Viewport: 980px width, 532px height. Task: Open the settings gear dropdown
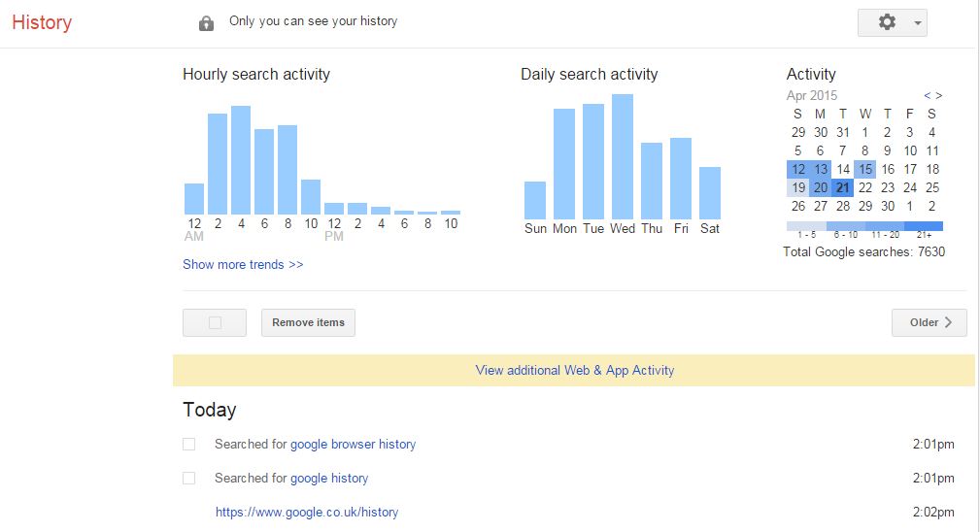[892, 22]
